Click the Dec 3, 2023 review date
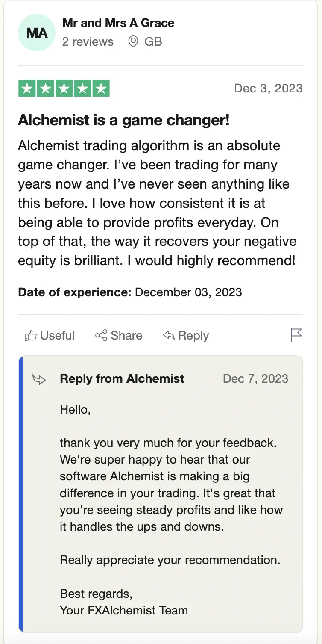 coord(268,89)
